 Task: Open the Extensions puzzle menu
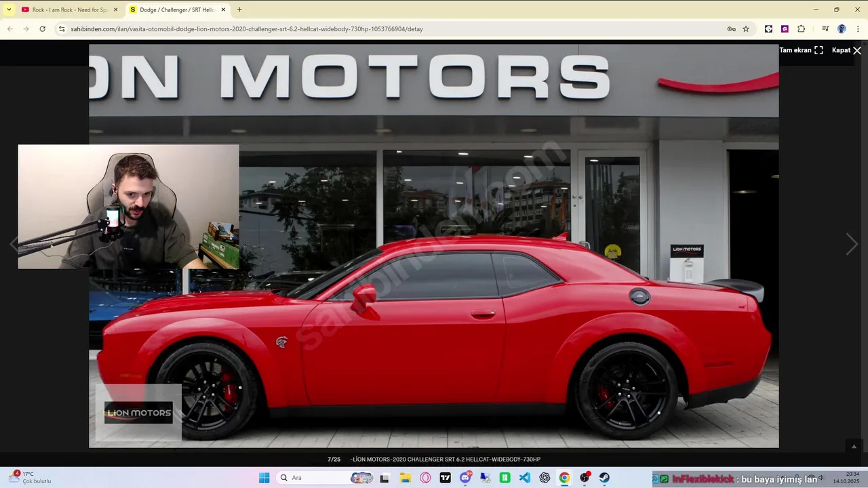coord(801,29)
